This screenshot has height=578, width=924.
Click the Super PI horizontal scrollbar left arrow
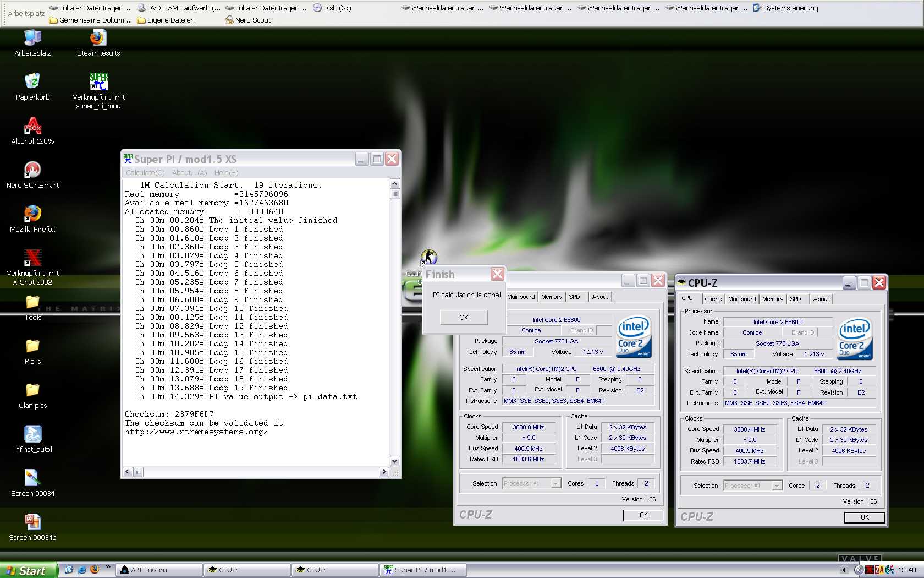[128, 472]
